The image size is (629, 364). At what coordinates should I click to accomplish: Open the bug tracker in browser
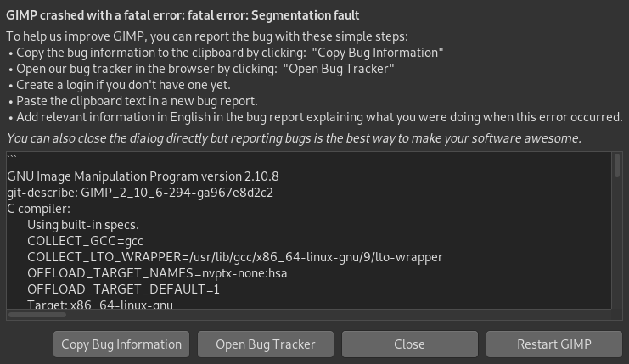pyautogui.click(x=266, y=344)
